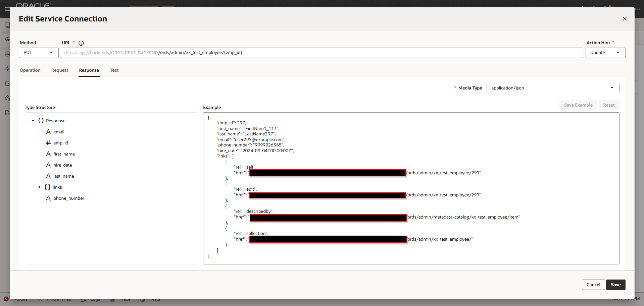This screenshot has height=306, width=644.
Task: Click the array icon beside links
Action: coord(48,187)
